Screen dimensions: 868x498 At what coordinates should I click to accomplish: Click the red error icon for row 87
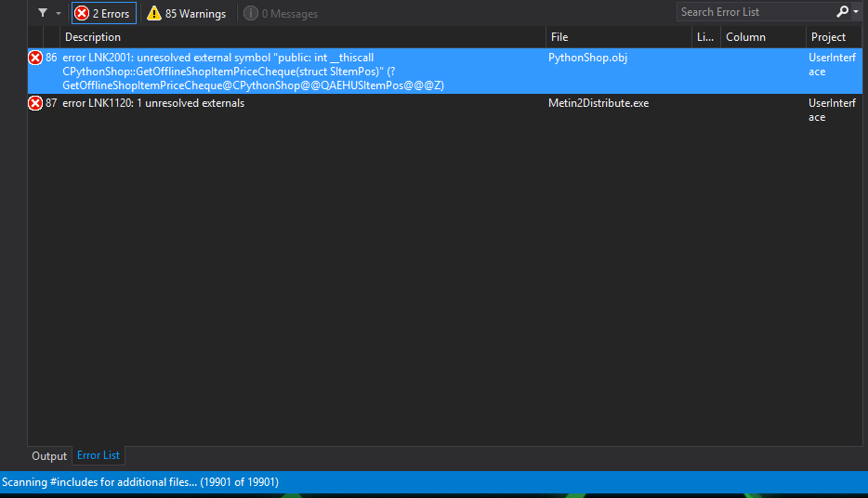(35, 103)
